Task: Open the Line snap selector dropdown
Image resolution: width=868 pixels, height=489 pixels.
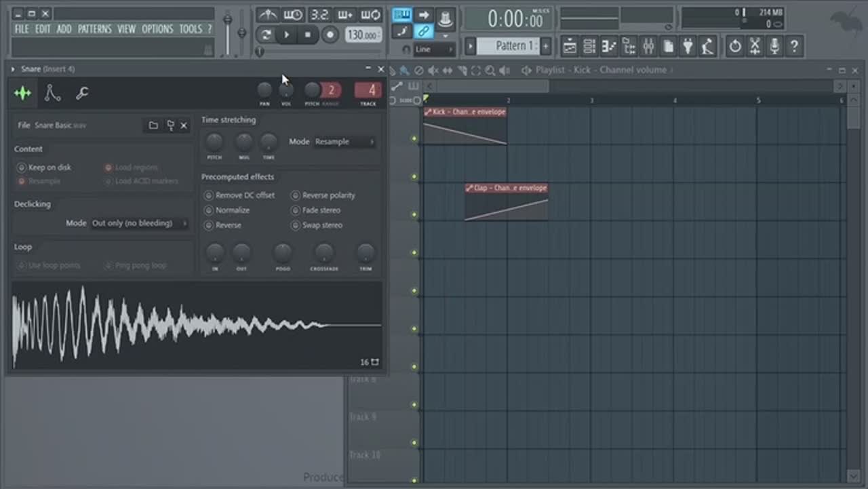Action: 433,50
